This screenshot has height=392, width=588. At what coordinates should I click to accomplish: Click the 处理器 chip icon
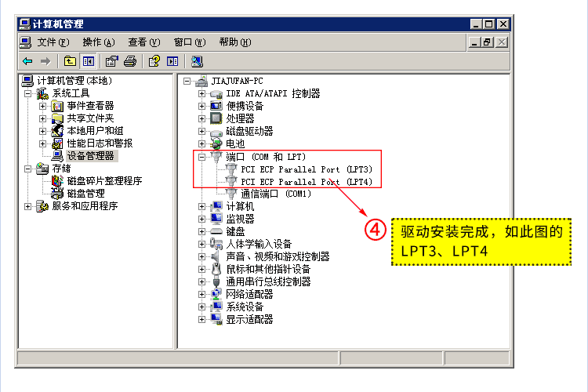pos(216,118)
